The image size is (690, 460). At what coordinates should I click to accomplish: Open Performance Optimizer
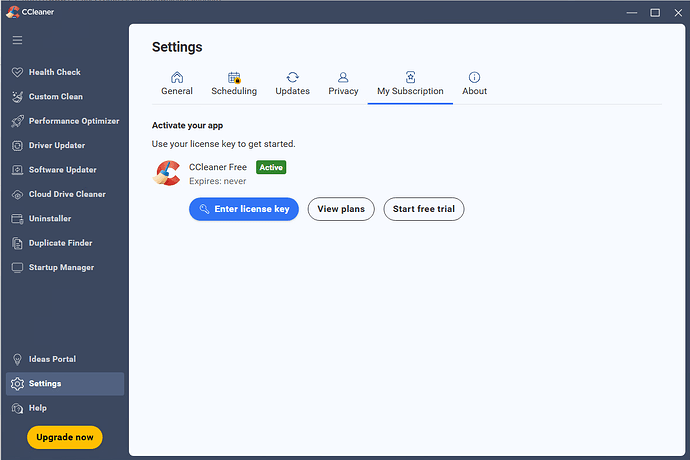pyautogui.click(x=65, y=121)
